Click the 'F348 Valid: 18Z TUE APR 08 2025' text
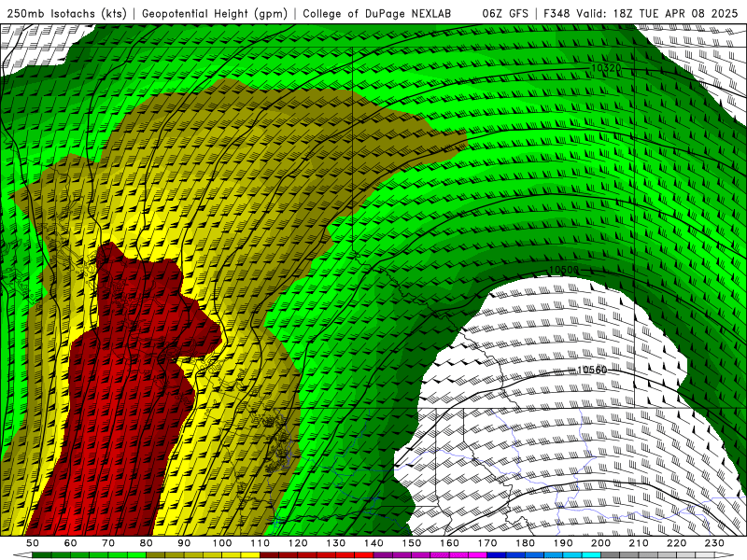This screenshot has width=747, height=560. (x=641, y=14)
